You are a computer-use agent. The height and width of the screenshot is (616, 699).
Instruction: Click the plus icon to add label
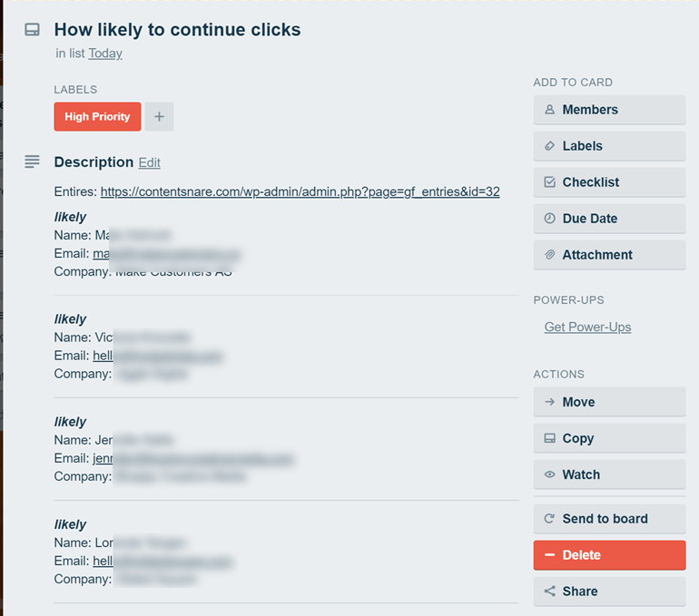(x=159, y=116)
